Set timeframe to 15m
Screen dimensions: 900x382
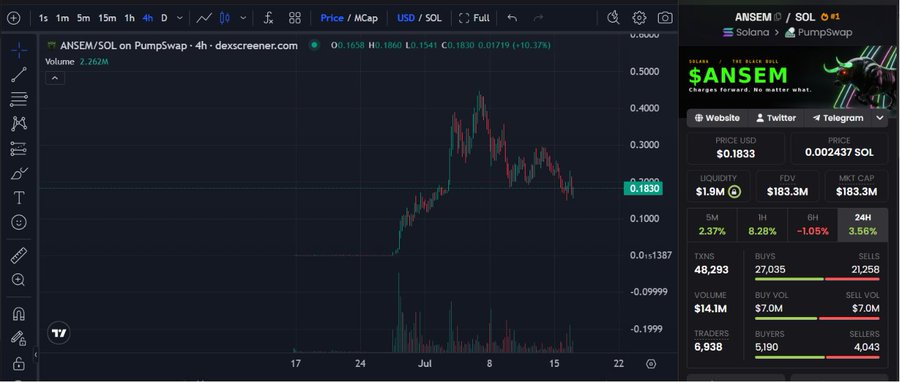point(107,18)
